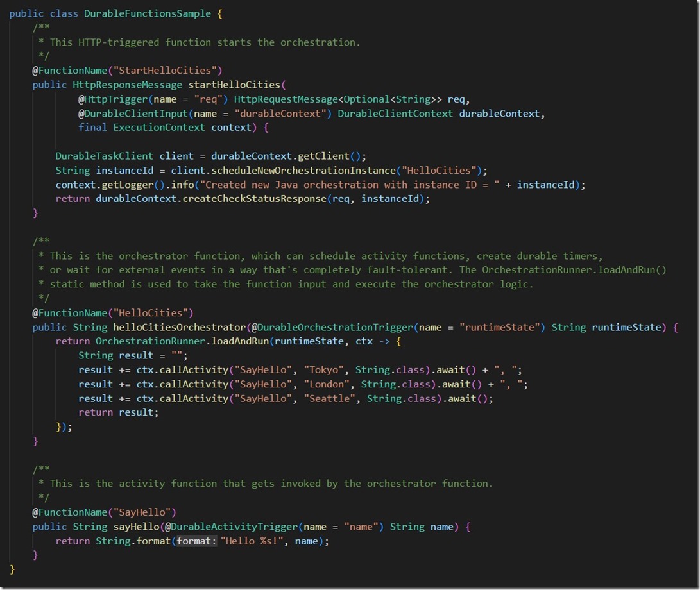
Task: Click the @FunctionName("HelloCities") annotation
Action: 112,313
